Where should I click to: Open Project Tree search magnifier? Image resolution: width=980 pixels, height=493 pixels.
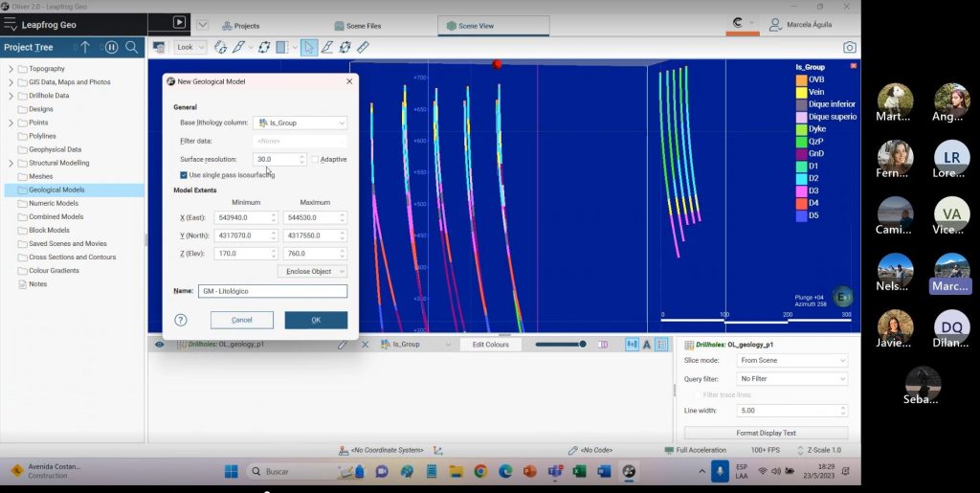pyautogui.click(x=132, y=47)
